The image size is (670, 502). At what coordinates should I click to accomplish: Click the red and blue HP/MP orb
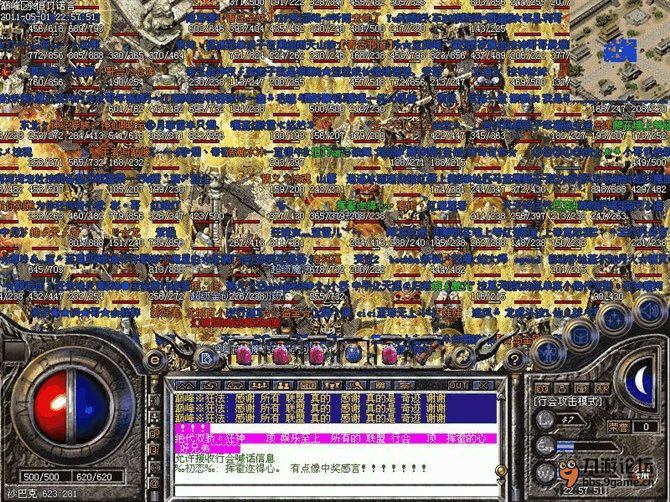click(x=72, y=406)
